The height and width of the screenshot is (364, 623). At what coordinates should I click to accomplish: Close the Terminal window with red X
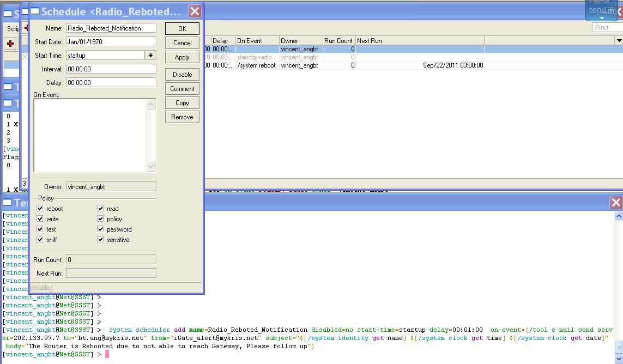click(x=616, y=203)
